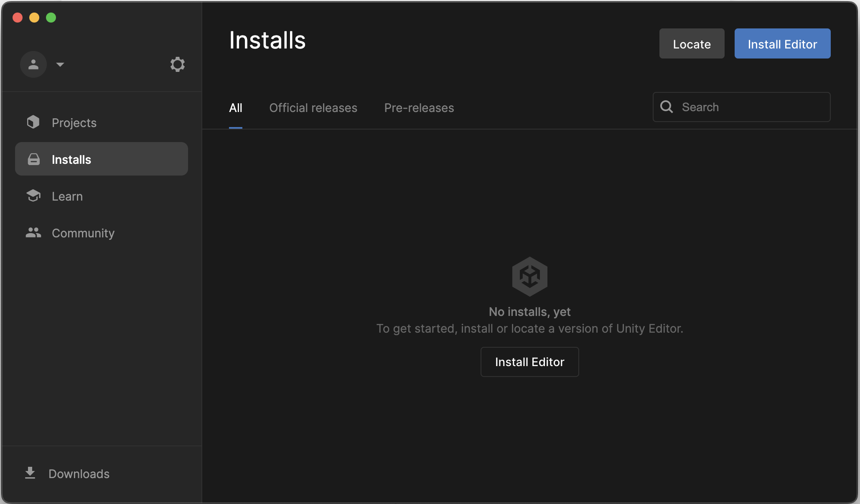Screen dimensions: 860x504
Task: Click the Unity logo in empty state
Action: coord(529,276)
